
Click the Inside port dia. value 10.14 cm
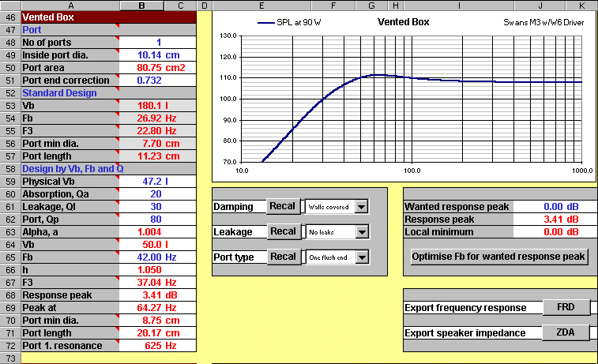(x=158, y=55)
